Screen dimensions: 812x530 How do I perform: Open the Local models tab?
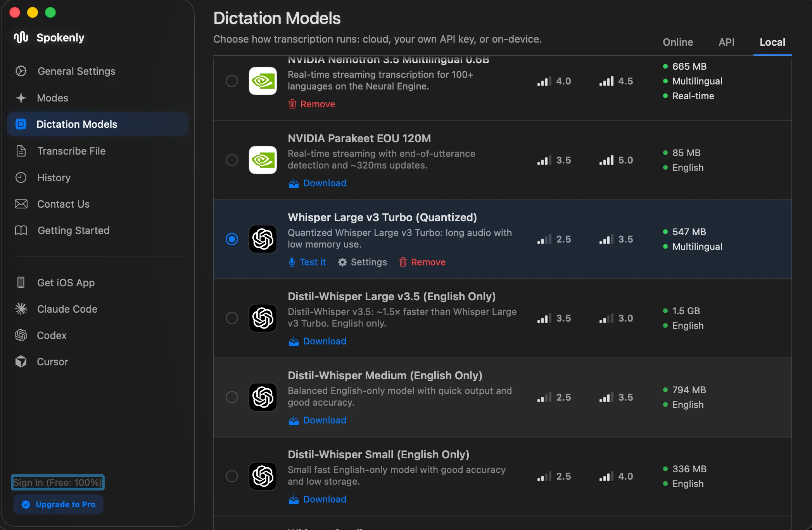point(772,42)
